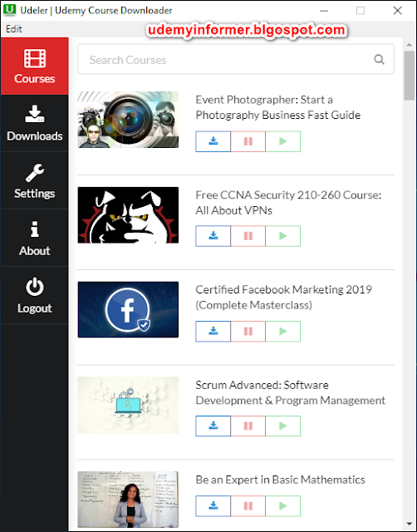The image size is (417, 532).
Task: Focus the Search Courses input field
Action: point(236,59)
